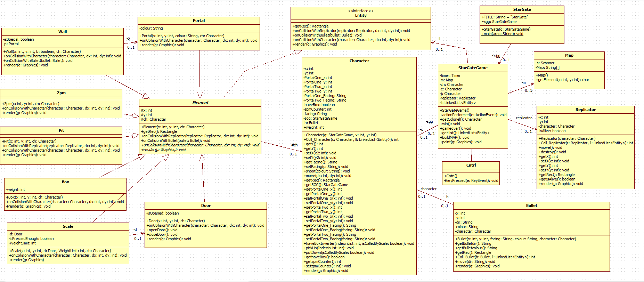Select -colour: String attribute in Portal
Viewport: 644px width, 282px height.
pyautogui.click(x=151, y=28)
